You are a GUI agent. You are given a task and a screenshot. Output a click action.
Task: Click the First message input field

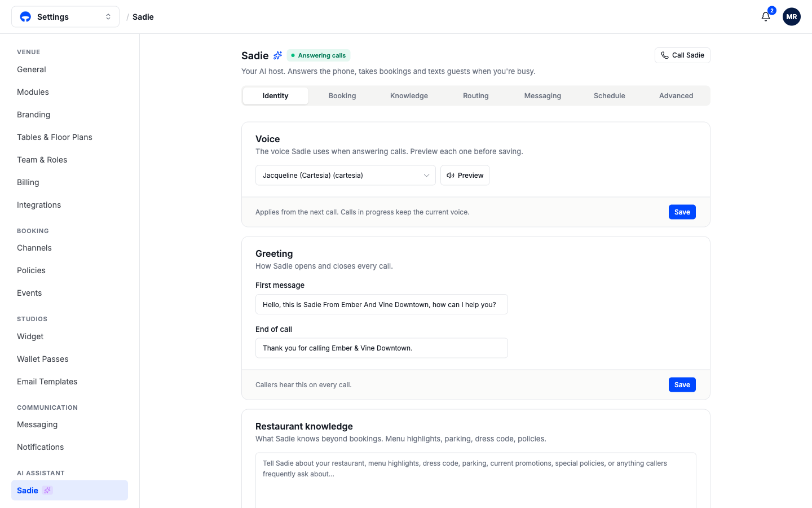point(382,304)
